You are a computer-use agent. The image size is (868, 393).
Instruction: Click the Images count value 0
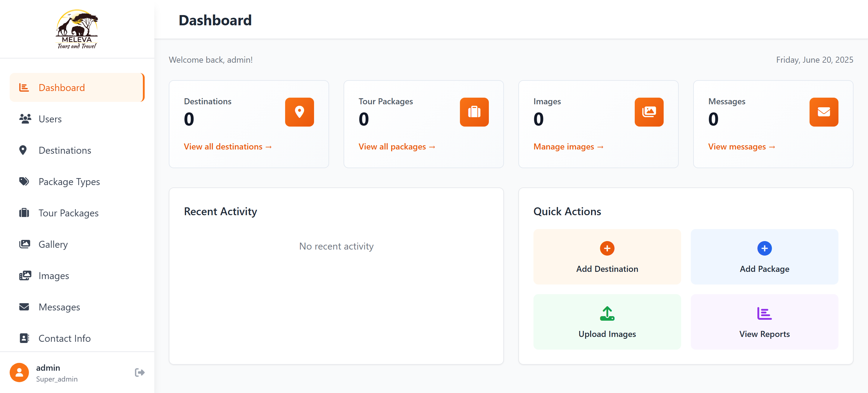click(539, 119)
